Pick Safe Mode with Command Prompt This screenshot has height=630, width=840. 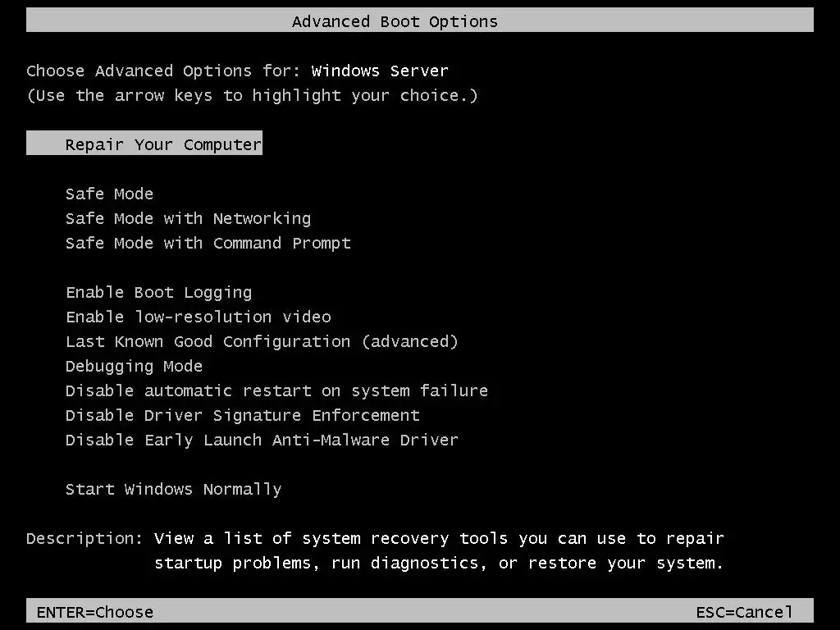[208, 243]
